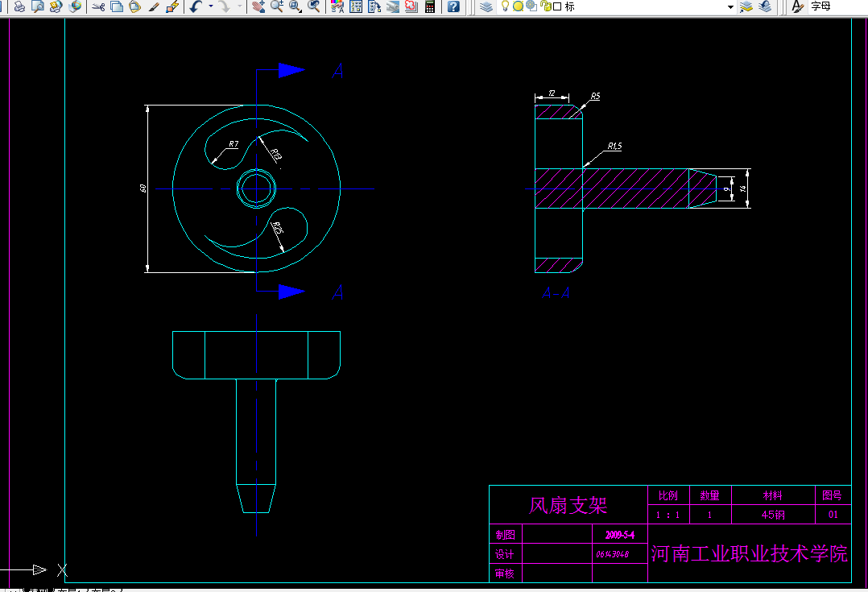Click the Plot (printer) icon
868x592 pixels.
pyautogui.click(x=19, y=6)
